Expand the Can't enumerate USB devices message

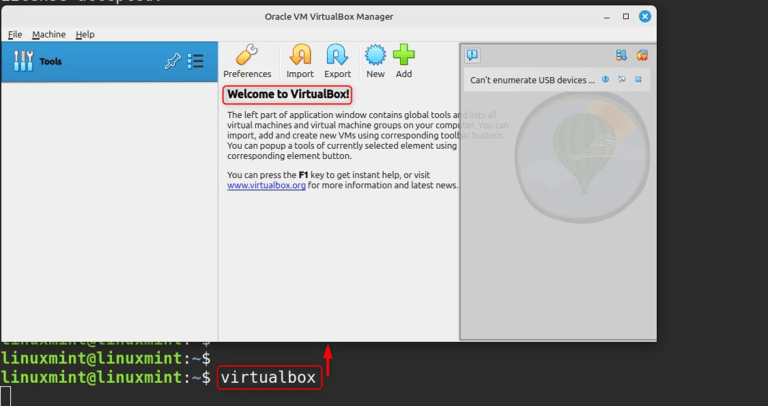point(532,80)
